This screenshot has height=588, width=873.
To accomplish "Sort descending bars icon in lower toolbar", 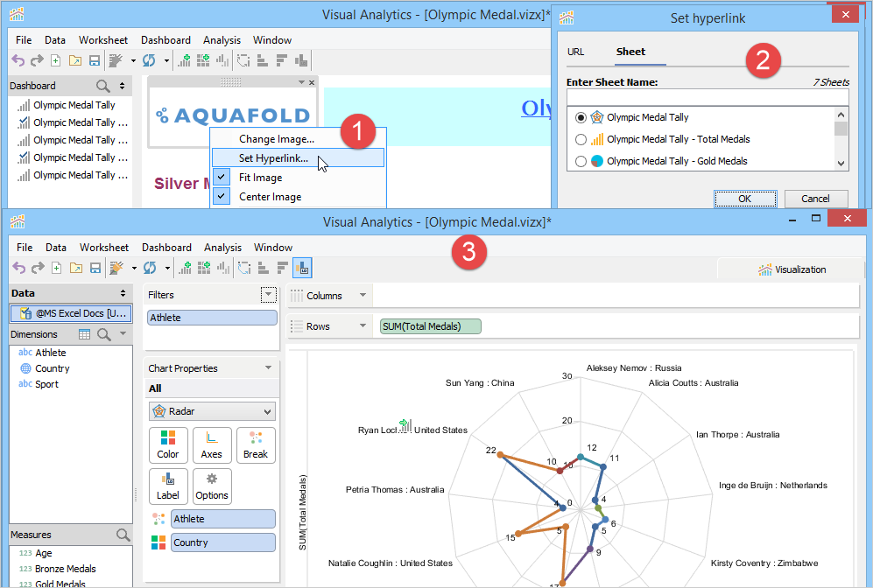I will 282,268.
